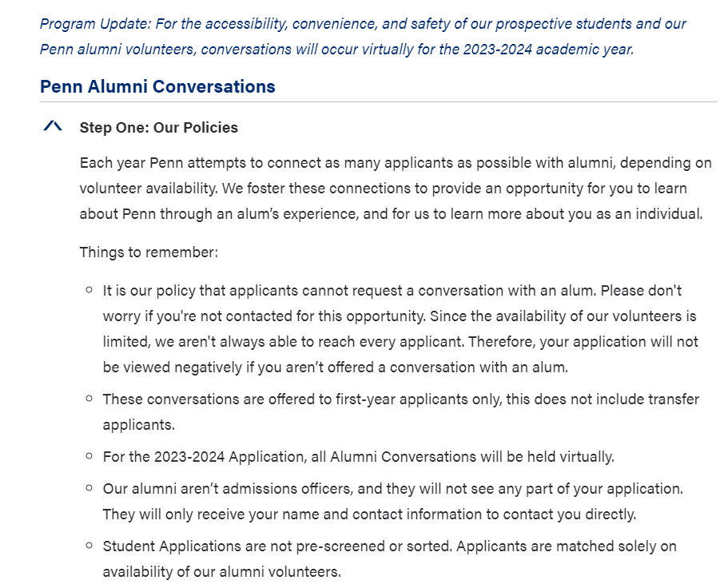Viewport: 728px width, 584px height.
Task: Click the sentence about first-year applicants only
Action: 400,399
